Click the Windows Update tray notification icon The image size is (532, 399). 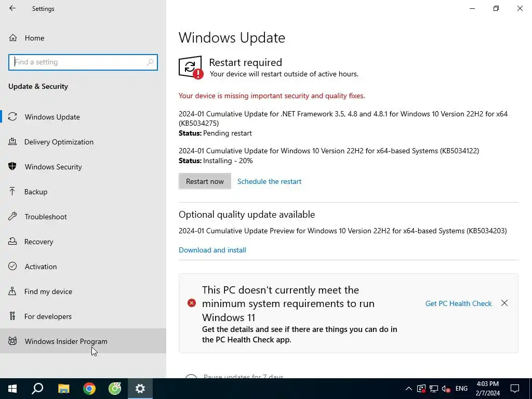tap(421, 389)
